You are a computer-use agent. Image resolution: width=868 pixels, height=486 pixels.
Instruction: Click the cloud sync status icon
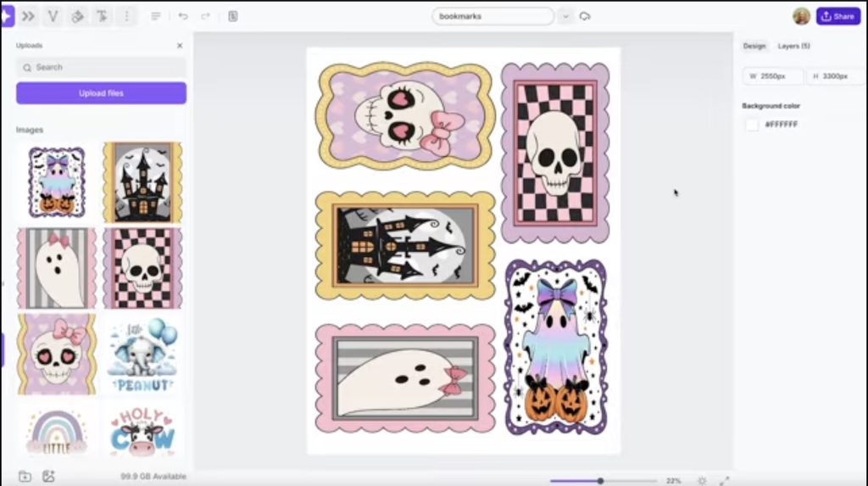coord(585,17)
